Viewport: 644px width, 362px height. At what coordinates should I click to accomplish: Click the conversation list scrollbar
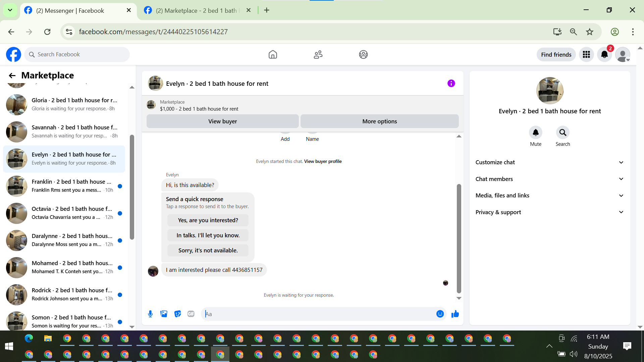click(132, 188)
